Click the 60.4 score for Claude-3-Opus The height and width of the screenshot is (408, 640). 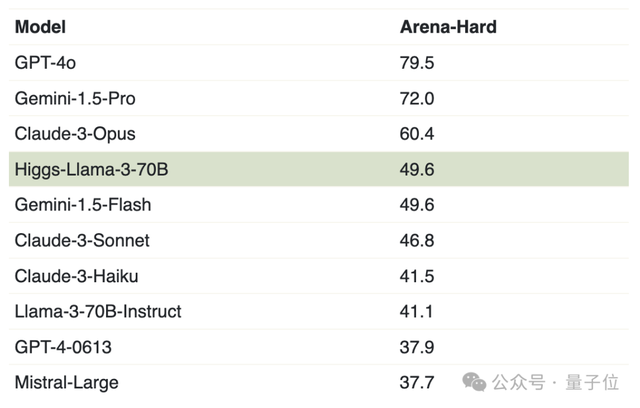[417, 134]
